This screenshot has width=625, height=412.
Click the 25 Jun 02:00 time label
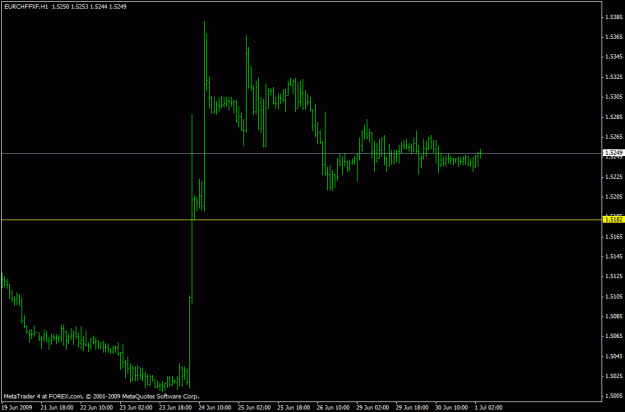point(254,408)
